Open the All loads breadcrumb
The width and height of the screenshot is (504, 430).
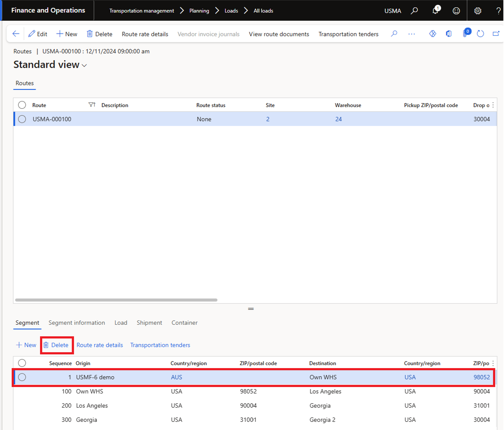(x=263, y=11)
